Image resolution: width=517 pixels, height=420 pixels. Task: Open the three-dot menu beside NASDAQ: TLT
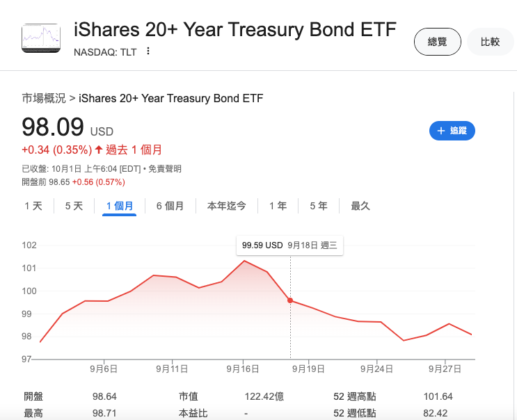[x=148, y=51]
